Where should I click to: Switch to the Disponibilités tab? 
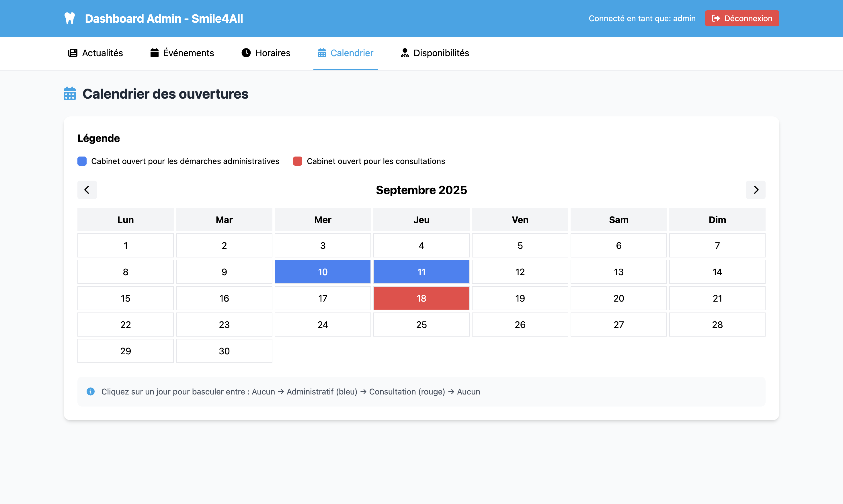(x=435, y=53)
